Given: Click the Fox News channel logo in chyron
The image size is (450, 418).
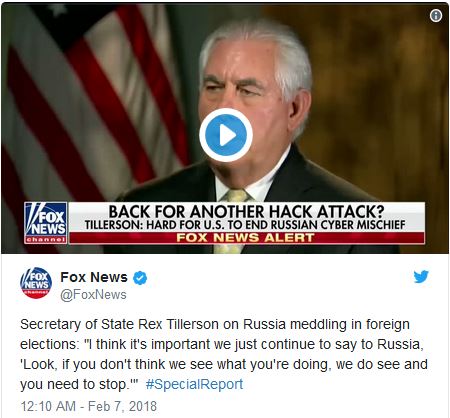Looking at the screenshot, I should [x=46, y=223].
